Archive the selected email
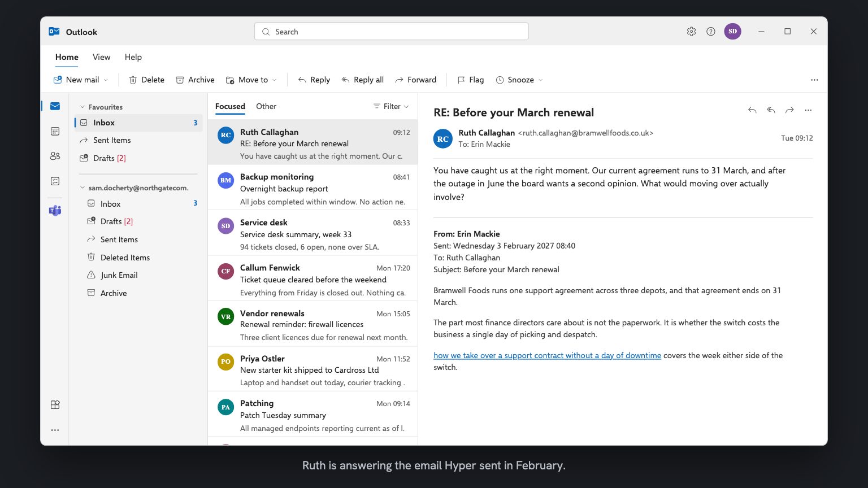This screenshot has height=488, width=868. coord(195,80)
